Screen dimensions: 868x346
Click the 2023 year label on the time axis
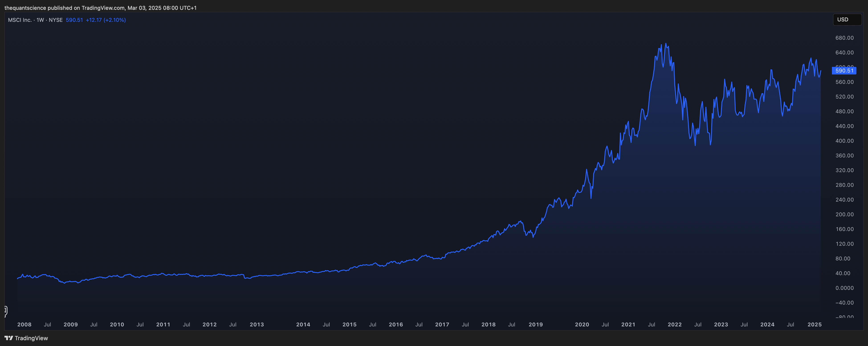721,324
